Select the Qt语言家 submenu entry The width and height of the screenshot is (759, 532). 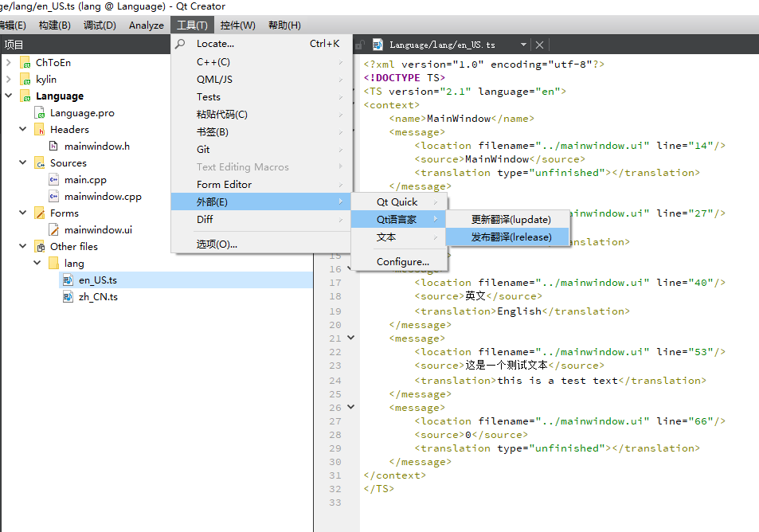click(x=399, y=219)
